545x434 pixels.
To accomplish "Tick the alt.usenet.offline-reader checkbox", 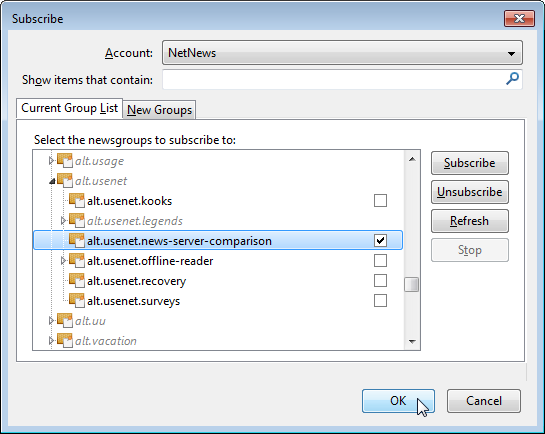I will coord(380,261).
